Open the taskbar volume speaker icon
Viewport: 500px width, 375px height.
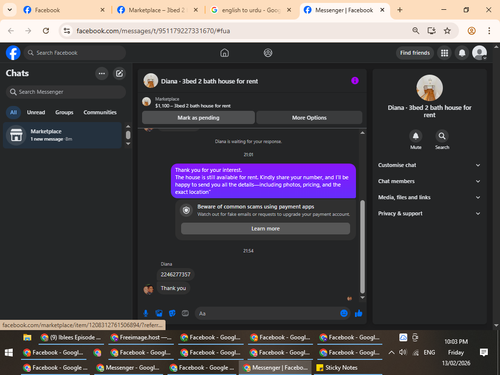point(403,352)
